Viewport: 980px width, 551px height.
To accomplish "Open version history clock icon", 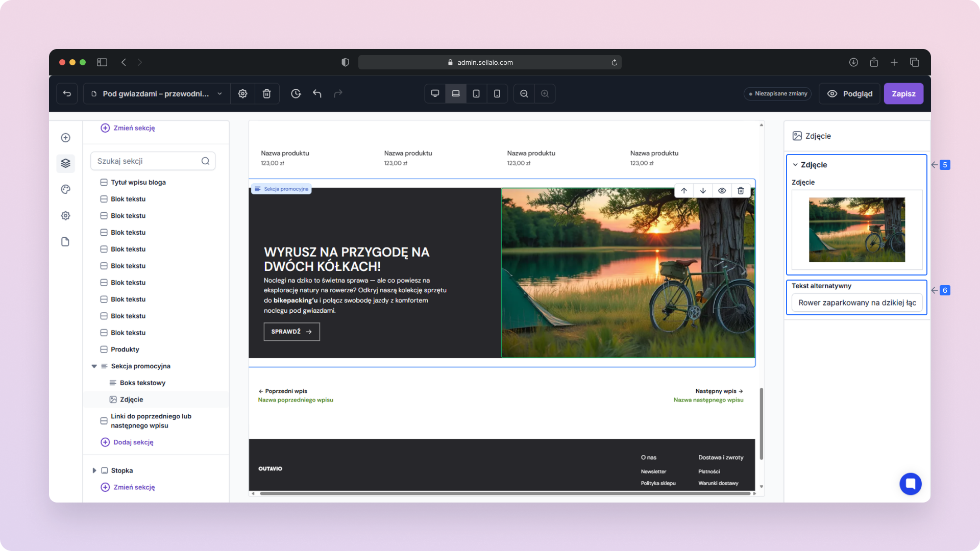I will (x=296, y=93).
